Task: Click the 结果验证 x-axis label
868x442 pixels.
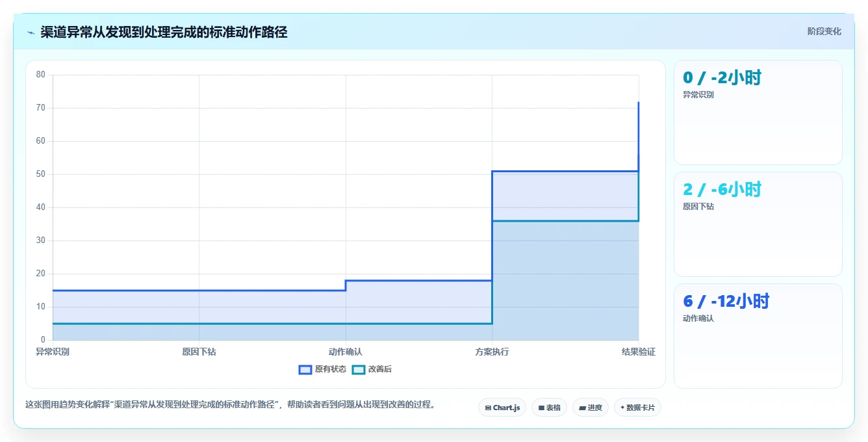Action: 639,352
